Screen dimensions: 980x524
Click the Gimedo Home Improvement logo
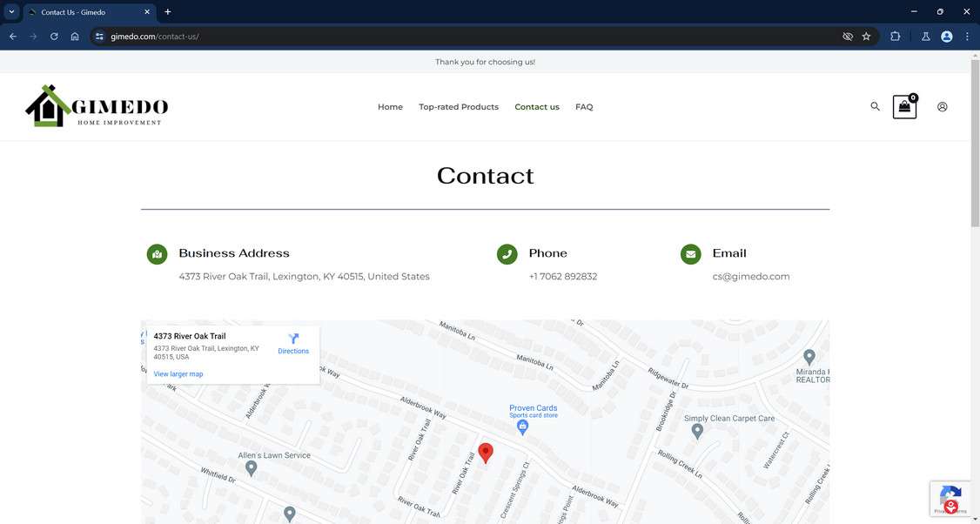(97, 106)
